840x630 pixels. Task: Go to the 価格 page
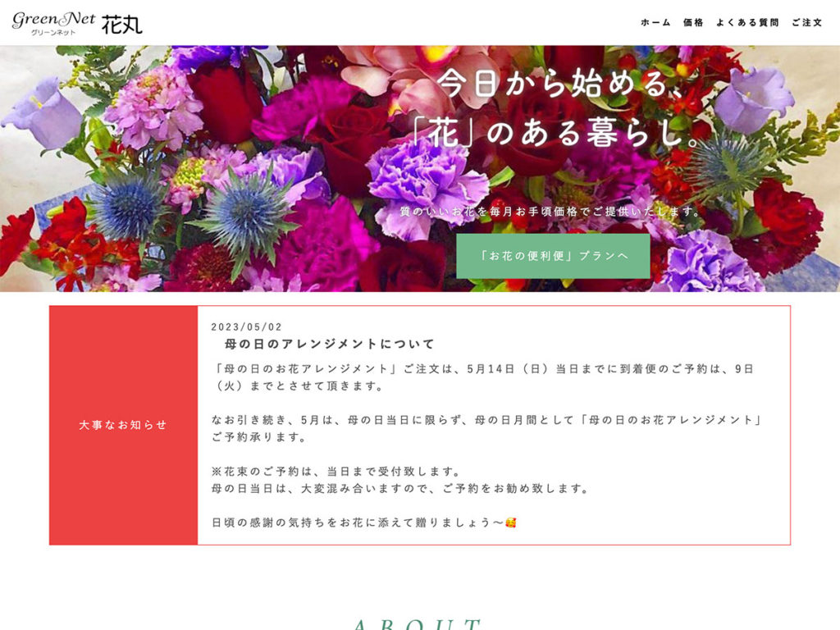pyautogui.click(x=693, y=23)
